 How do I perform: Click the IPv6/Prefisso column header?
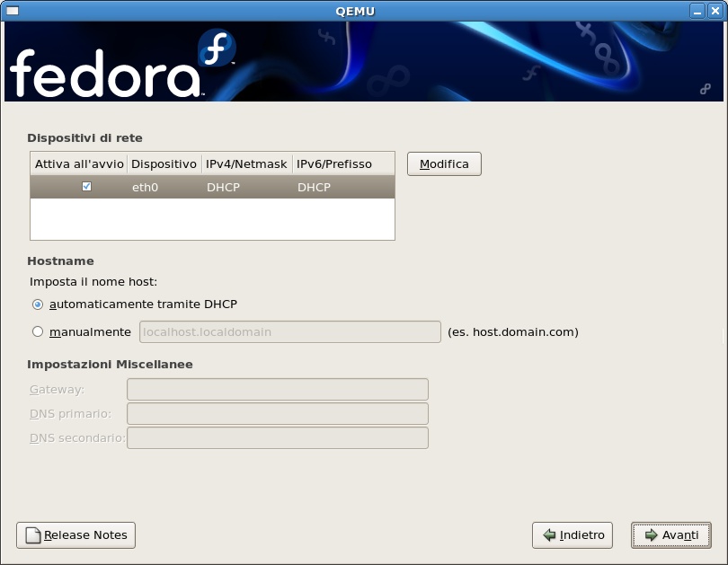pyautogui.click(x=343, y=163)
